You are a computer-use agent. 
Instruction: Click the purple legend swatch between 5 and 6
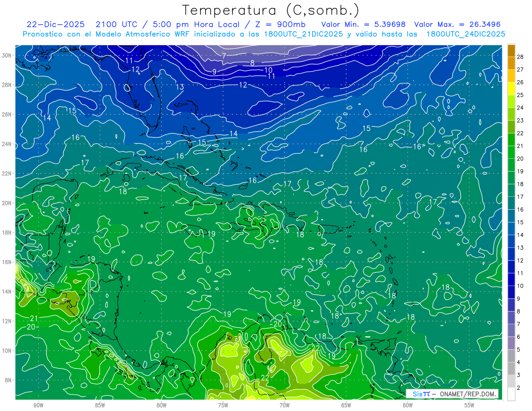pyautogui.click(x=512, y=343)
